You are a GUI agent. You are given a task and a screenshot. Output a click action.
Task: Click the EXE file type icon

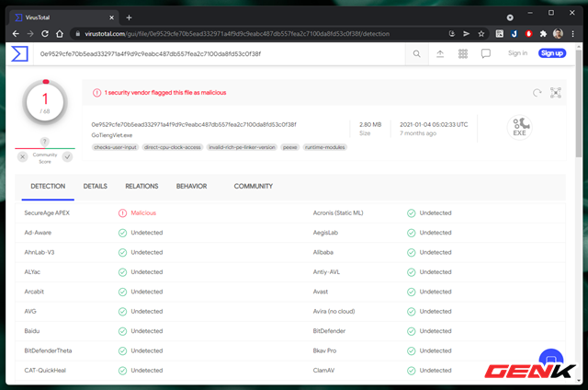[x=520, y=127]
